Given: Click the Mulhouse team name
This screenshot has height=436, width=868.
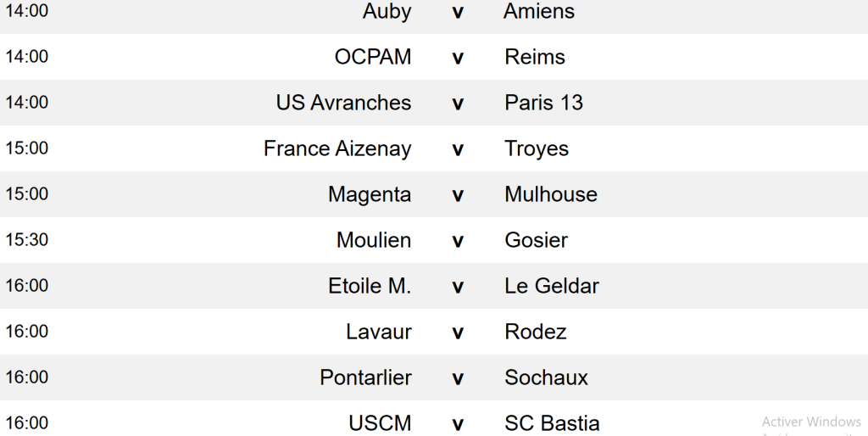Looking at the screenshot, I should [551, 195].
